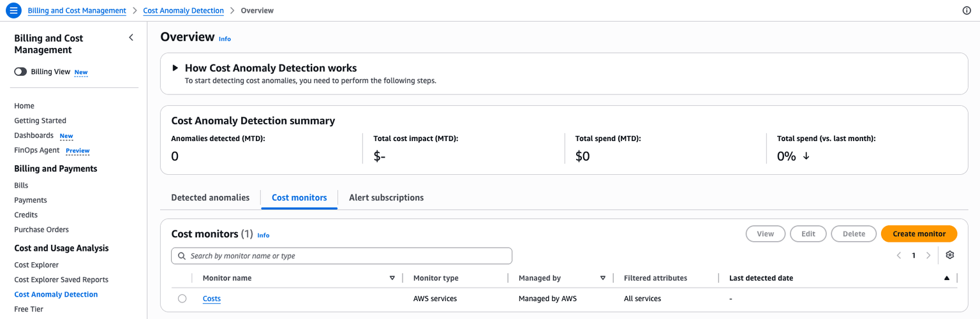This screenshot has height=319, width=980.
Task: Open Bills in sidebar
Action: [x=21, y=185]
